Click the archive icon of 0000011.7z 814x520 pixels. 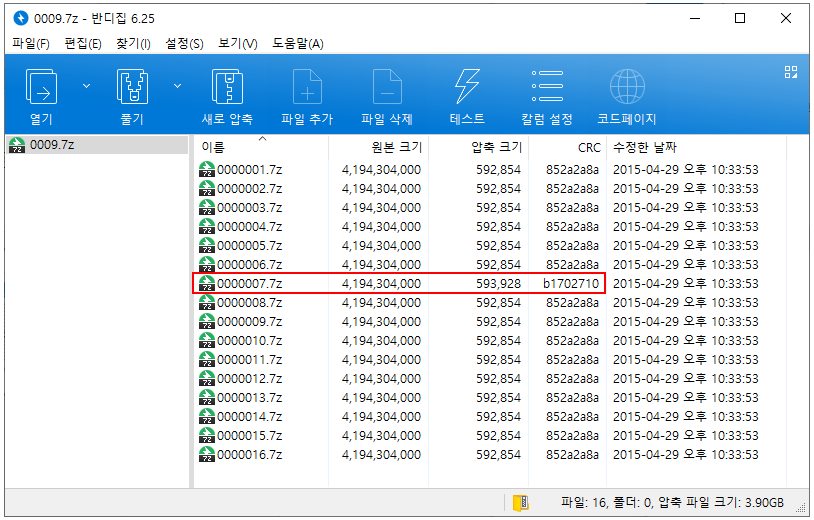207,360
